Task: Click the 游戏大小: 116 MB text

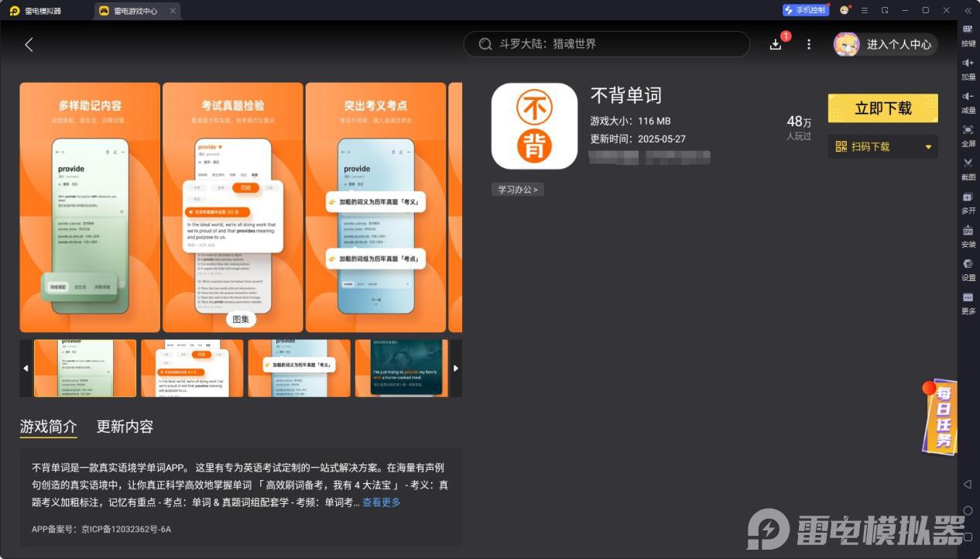Action: click(x=630, y=121)
